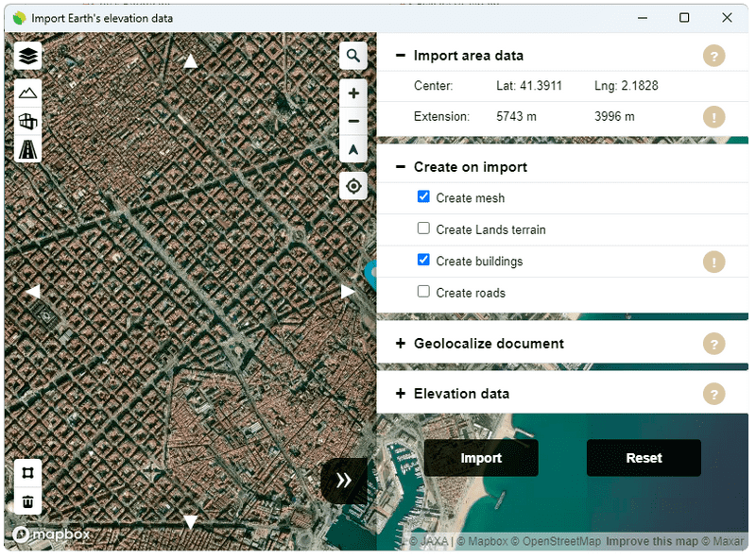Collapse the Import area data section
The height and width of the screenshot is (559, 756).
point(401,56)
